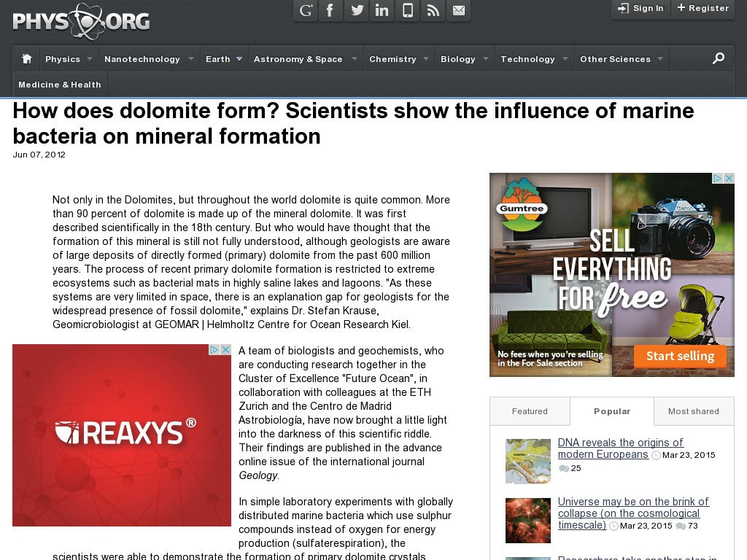The width and height of the screenshot is (747, 560).
Task: Click the Google+ icon at the top
Action: [305, 10]
